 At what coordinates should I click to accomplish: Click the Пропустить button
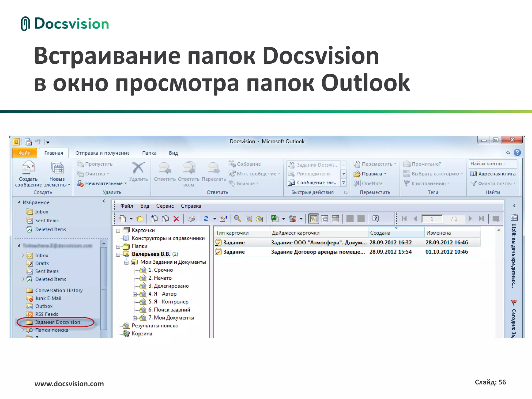(x=95, y=164)
